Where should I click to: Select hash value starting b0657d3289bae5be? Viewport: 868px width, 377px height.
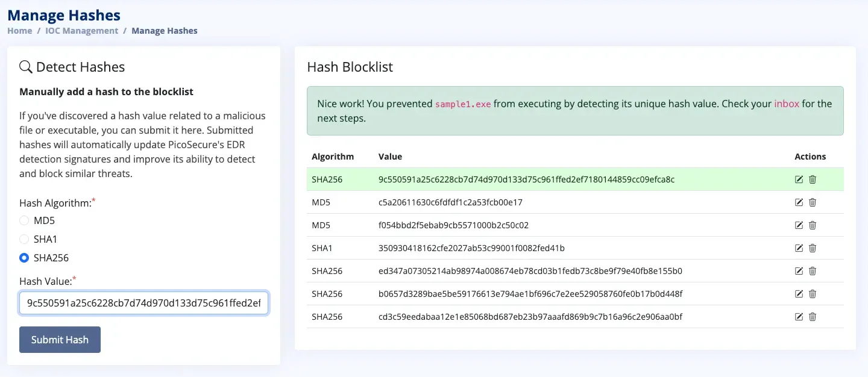point(530,294)
